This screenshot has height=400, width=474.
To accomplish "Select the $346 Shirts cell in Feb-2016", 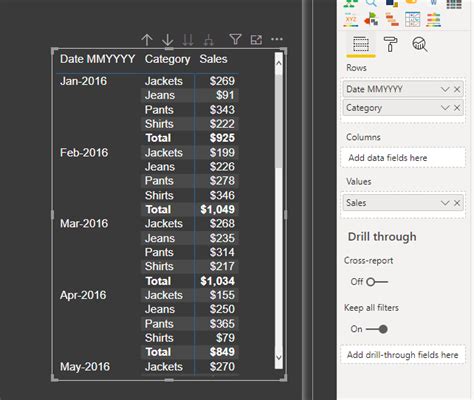I will [222, 195].
